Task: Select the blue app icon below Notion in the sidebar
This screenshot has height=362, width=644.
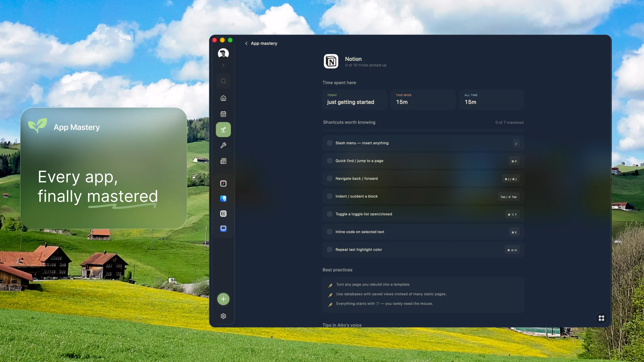Action: click(223, 229)
